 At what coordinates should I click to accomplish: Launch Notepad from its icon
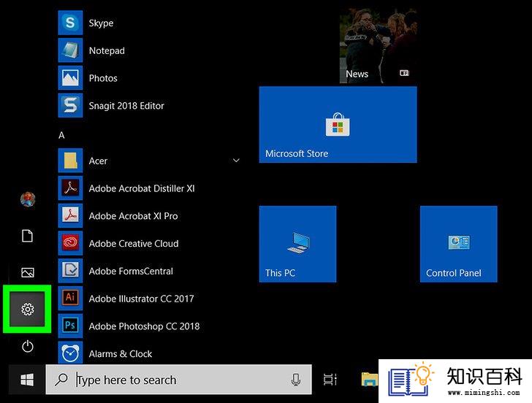[70, 50]
